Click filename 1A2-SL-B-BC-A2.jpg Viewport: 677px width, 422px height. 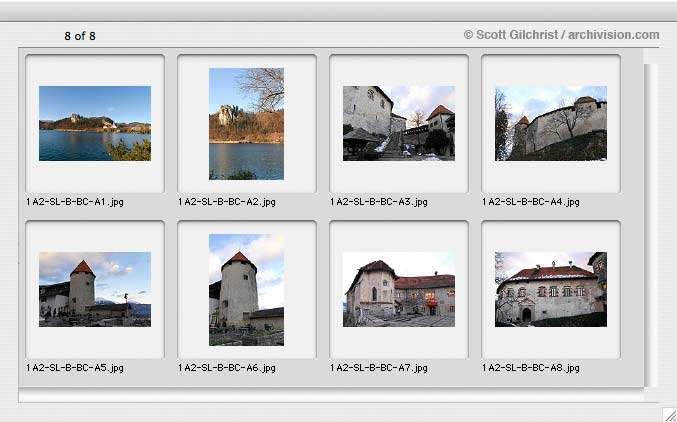pos(227,202)
